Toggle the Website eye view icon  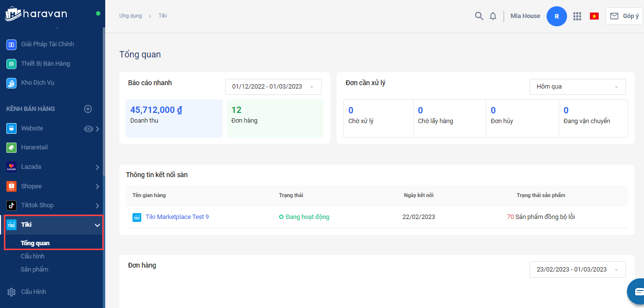pyautogui.click(x=88, y=129)
